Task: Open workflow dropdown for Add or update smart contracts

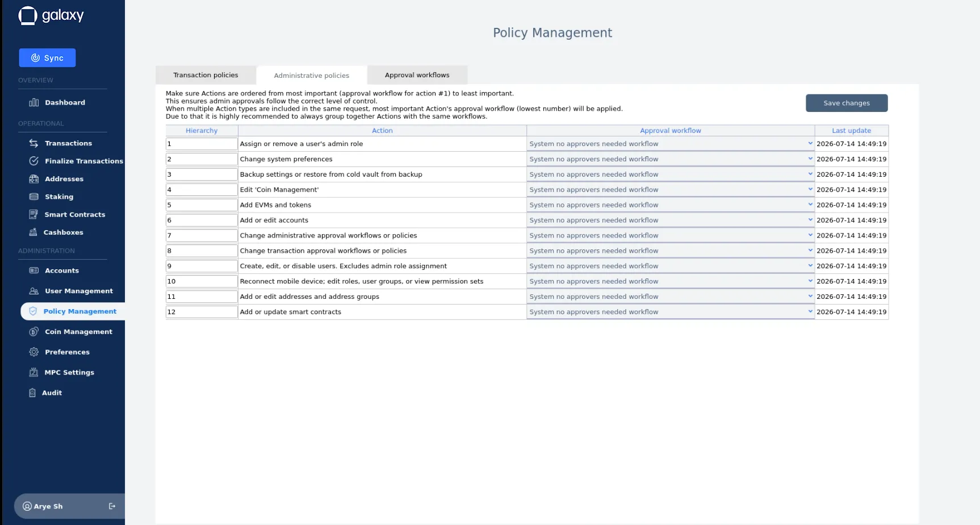Action: coord(671,312)
